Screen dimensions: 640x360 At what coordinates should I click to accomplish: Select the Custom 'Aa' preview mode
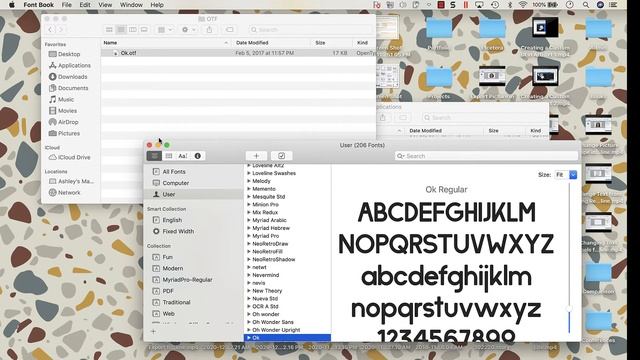point(182,156)
